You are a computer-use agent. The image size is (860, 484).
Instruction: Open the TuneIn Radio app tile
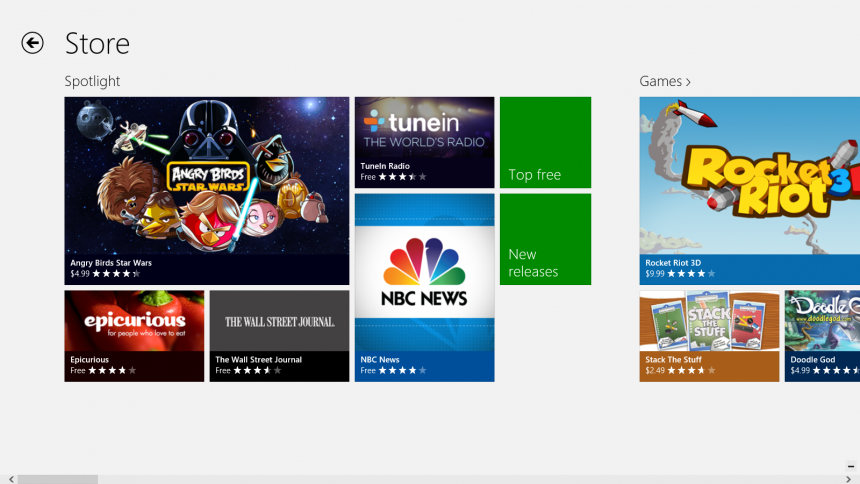(x=425, y=143)
